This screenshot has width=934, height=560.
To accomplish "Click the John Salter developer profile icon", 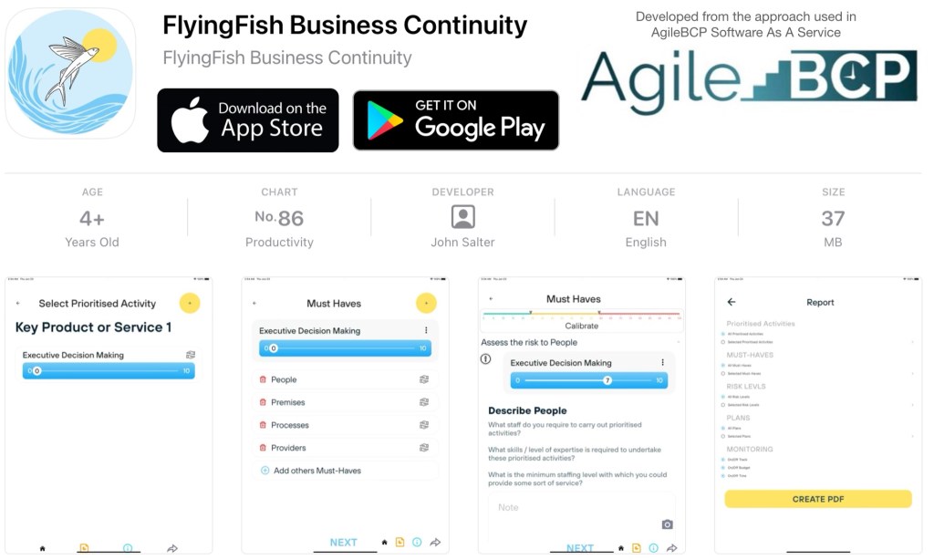I will tap(462, 217).
